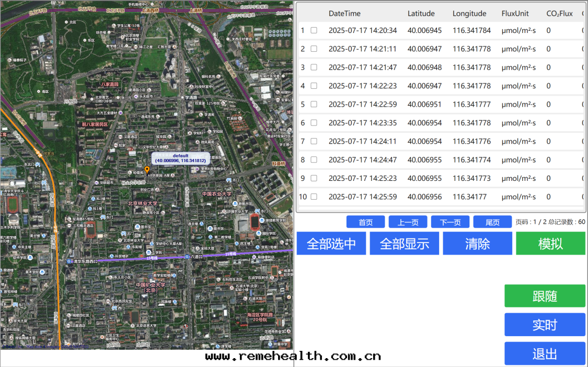Jump to last page with 尾页
588x367 pixels.
[x=492, y=222]
